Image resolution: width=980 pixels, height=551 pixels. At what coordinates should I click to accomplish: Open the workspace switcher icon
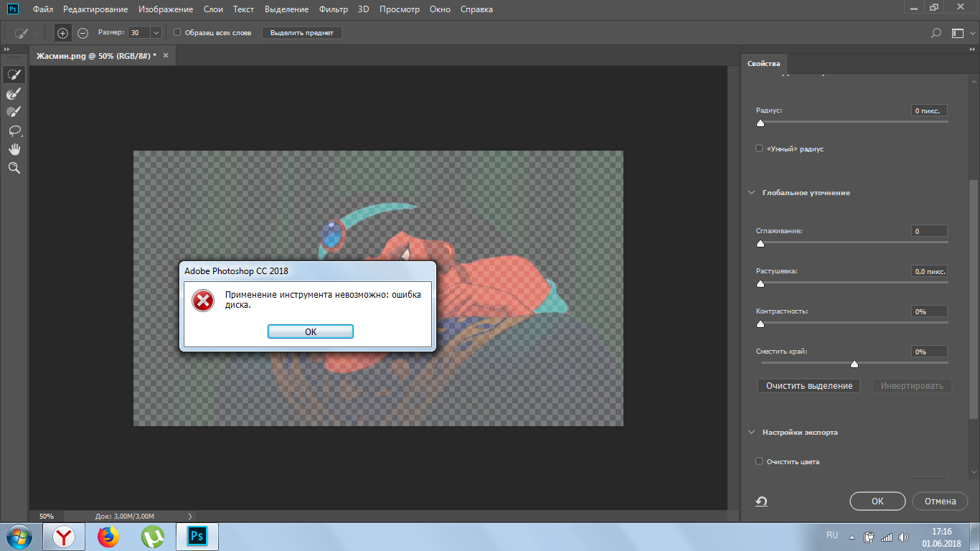click(x=957, y=33)
